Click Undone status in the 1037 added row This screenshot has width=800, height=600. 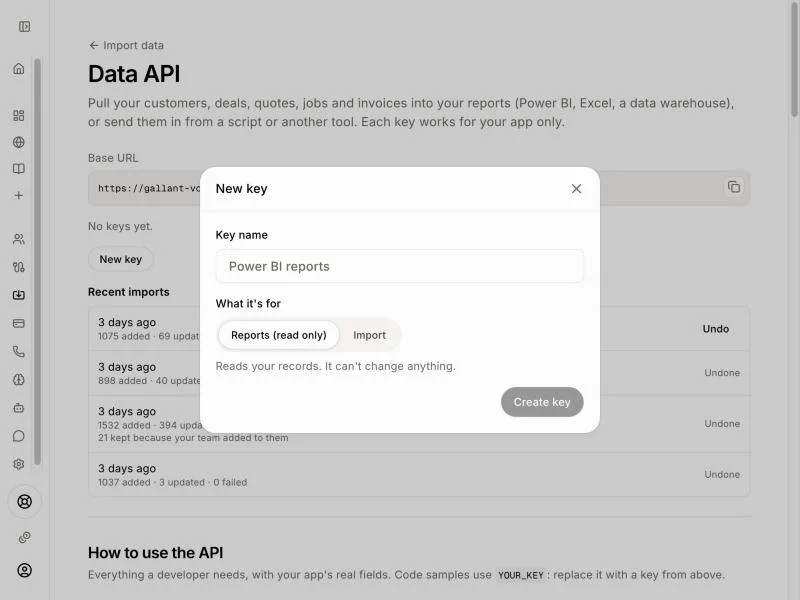(x=722, y=474)
